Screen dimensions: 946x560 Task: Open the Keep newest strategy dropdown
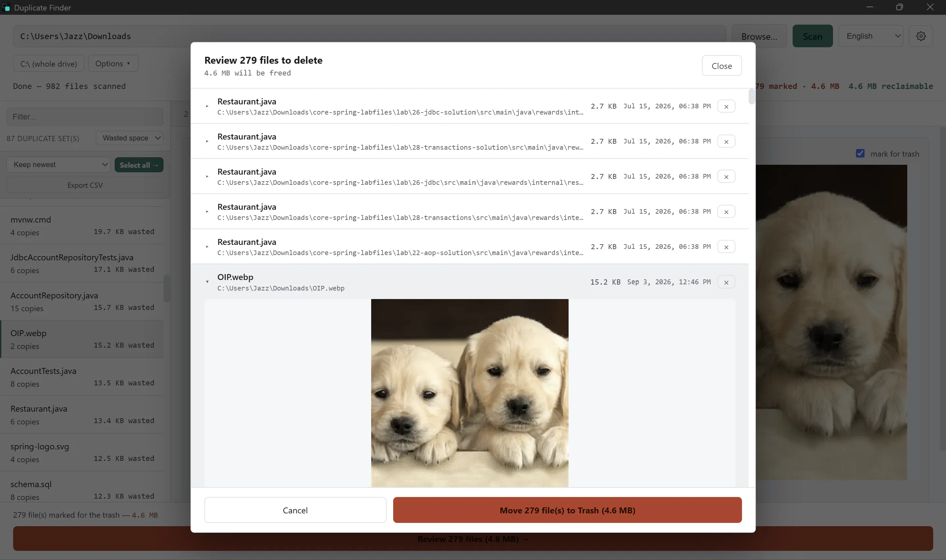(58, 165)
